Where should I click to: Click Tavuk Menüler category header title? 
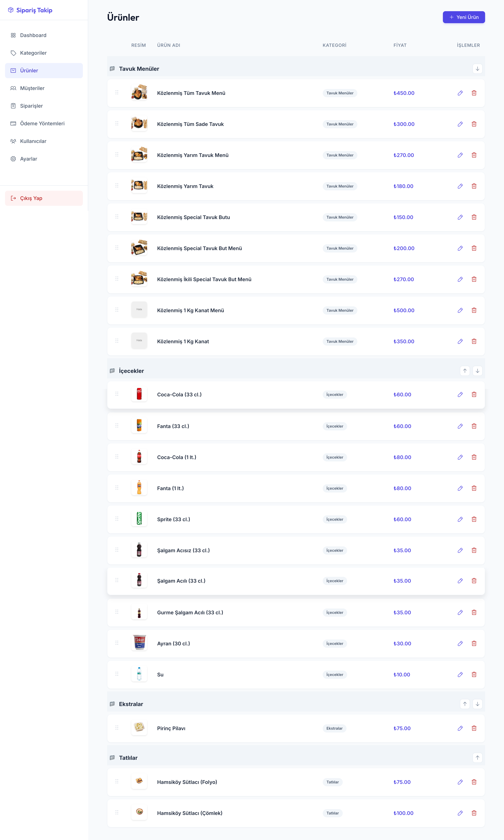click(139, 69)
